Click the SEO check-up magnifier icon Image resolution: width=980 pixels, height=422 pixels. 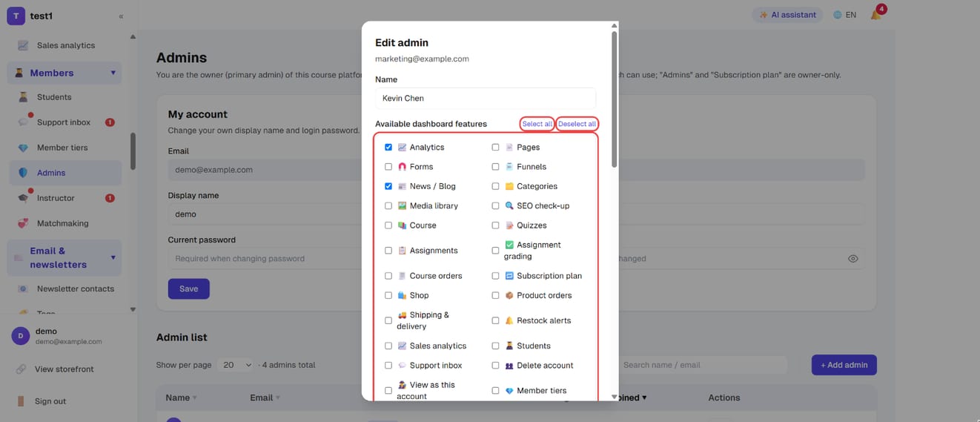coord(509,206)
